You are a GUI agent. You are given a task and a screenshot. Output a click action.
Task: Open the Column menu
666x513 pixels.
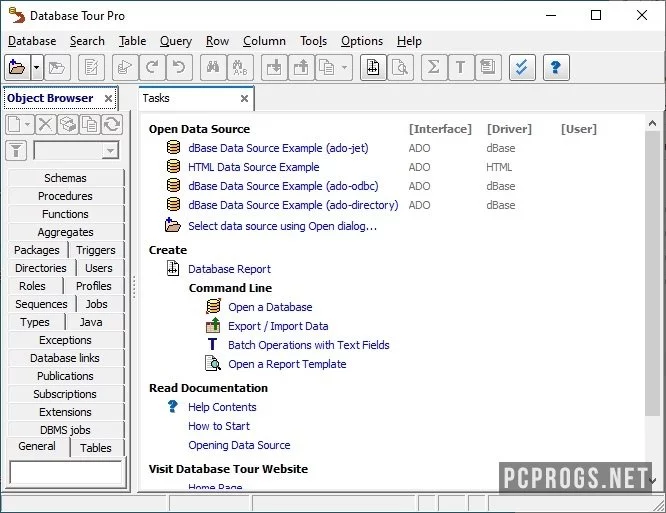[264, 41]
